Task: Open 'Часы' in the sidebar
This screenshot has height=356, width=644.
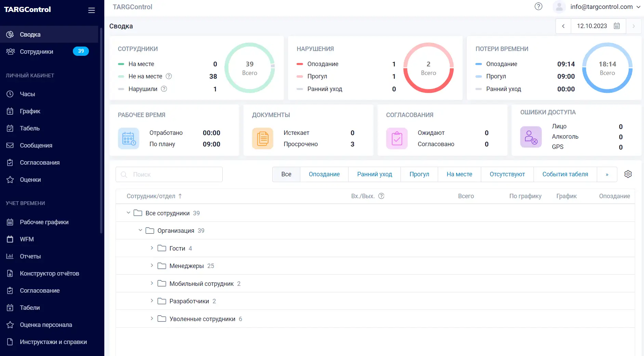Action: click(x=49, y=94)
